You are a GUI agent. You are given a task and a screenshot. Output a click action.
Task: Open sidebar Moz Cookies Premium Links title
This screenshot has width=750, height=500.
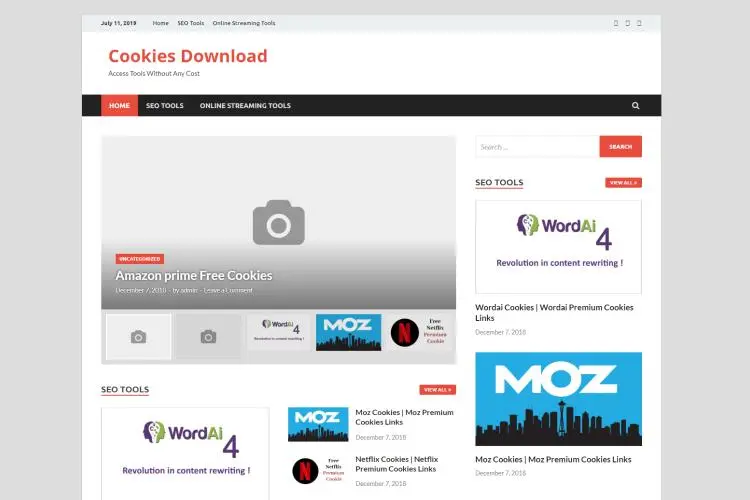point(553,459)
